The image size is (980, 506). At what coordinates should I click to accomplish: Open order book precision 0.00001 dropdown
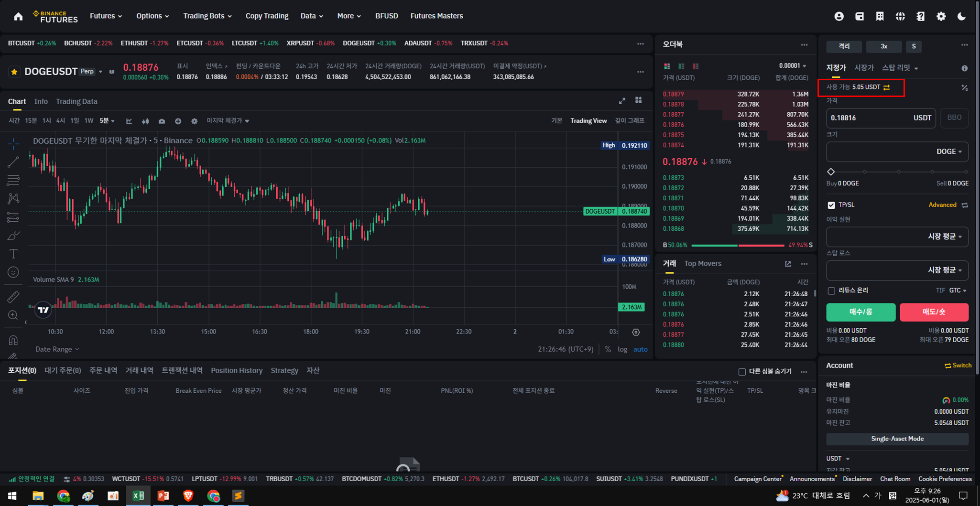click(793, 66)
